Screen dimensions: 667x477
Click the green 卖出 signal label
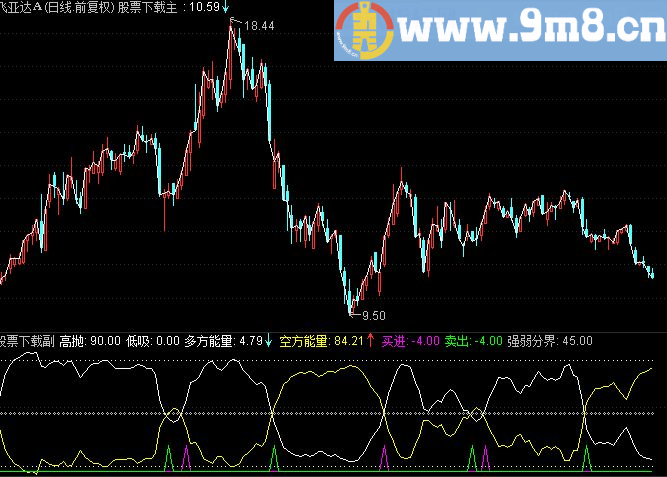457,341
